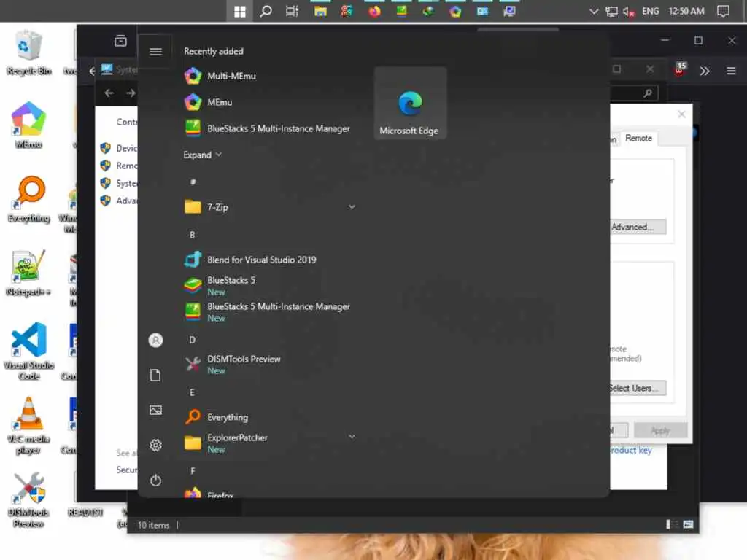Switch to large icons view in Explorer status bar

(x=688, y=524)
